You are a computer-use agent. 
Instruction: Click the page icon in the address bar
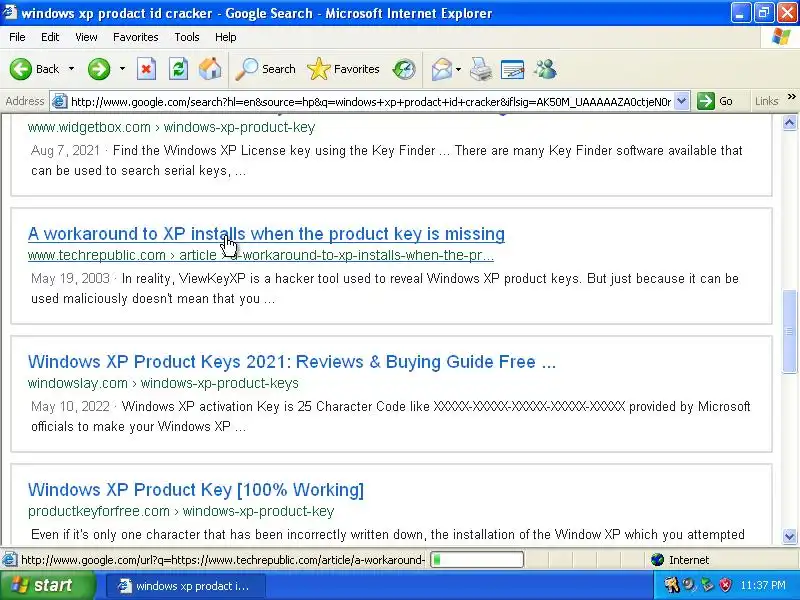point(60,102)
